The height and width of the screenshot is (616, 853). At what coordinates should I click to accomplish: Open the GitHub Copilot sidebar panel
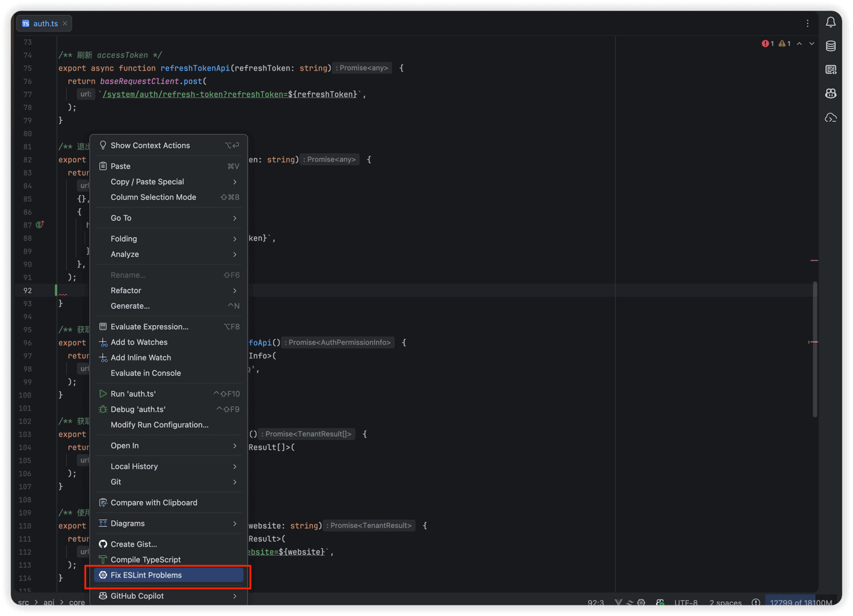[x=830, y=93]
